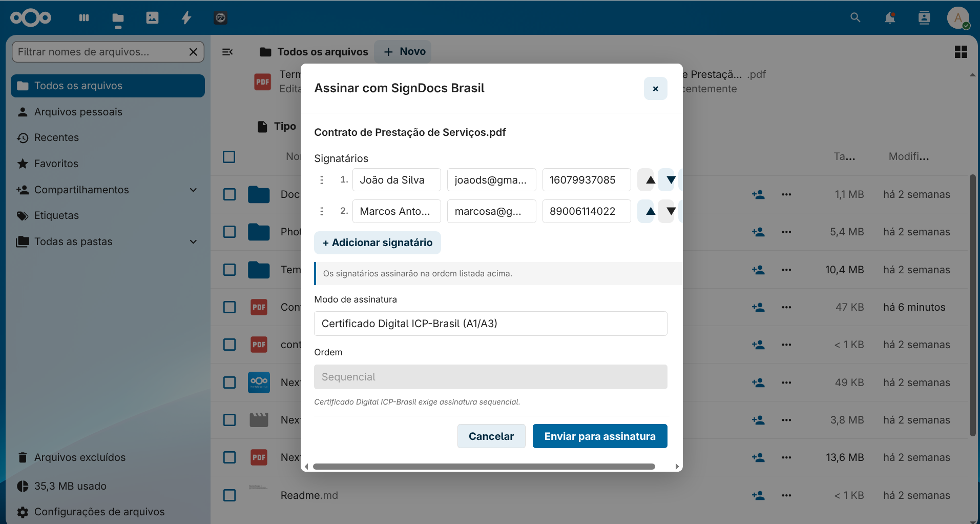Open Favoritos view
The height and width of the screenshot is (524, 980).
[108, 164]
